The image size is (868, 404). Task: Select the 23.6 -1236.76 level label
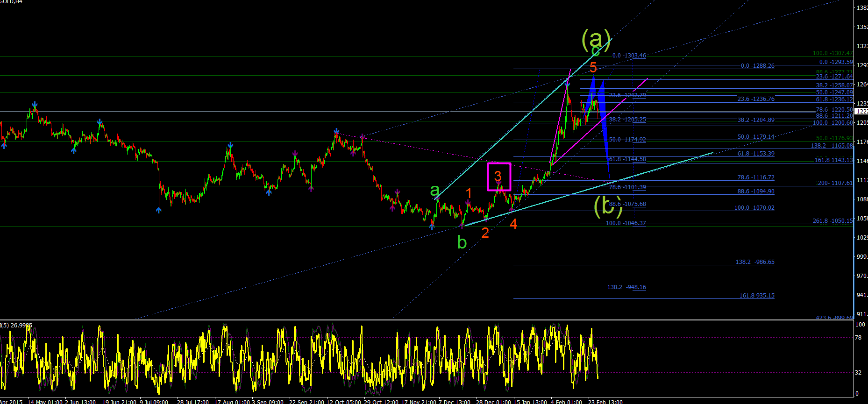pyautogui.click(x=756, y=99)
